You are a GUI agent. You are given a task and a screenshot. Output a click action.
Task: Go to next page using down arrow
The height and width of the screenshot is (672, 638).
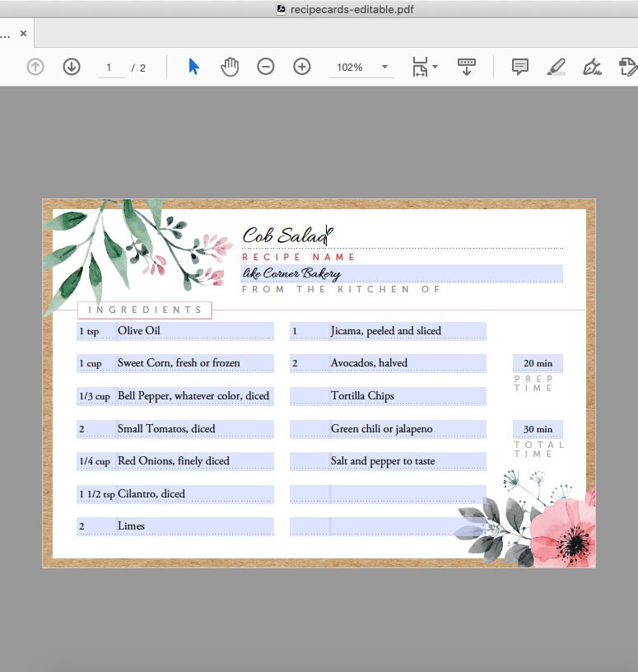click(x=72, y=67)
